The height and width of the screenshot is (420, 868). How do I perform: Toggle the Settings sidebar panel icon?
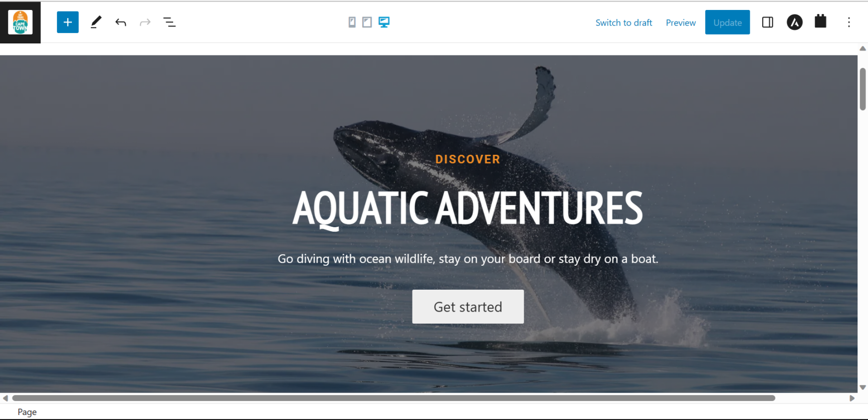[768, 22]
